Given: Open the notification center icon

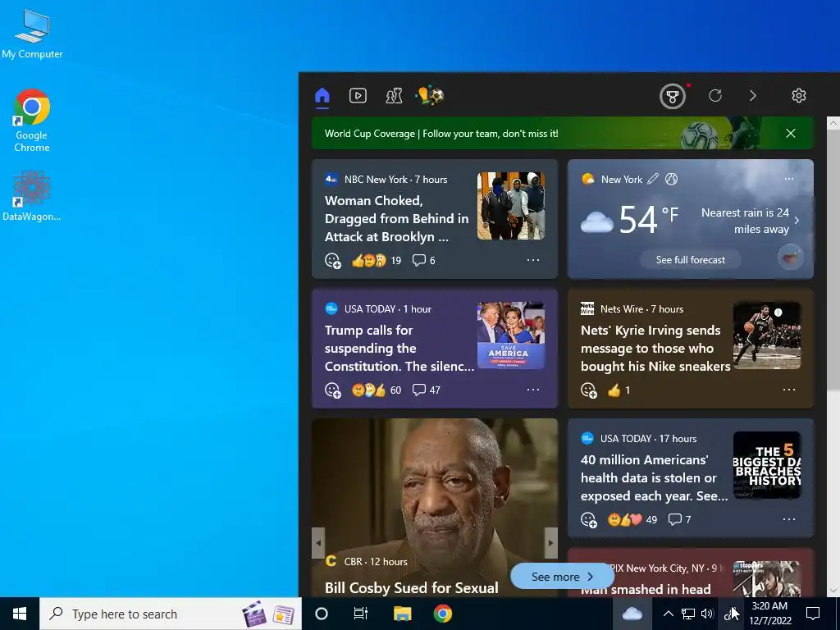Looking at the screenshot, I should 813,614.
